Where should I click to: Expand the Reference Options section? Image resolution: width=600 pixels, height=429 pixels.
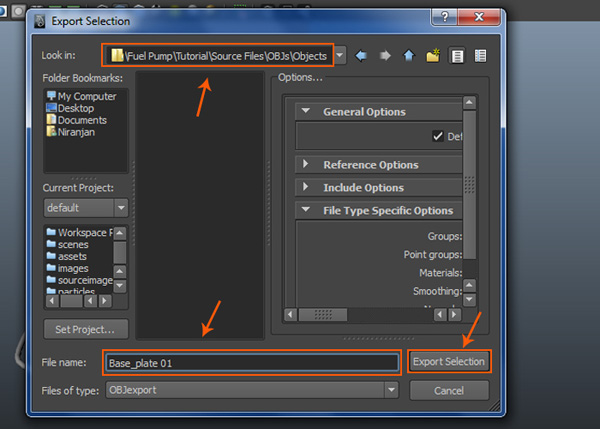point(306,164)
